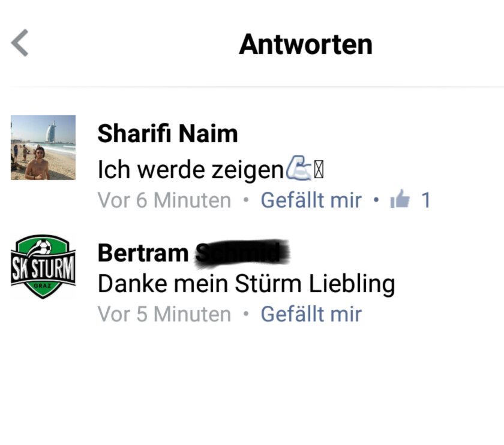Click the Vor 6 Minuten timestamp
The height and width of the screenshot is (445, 504).
164,200
